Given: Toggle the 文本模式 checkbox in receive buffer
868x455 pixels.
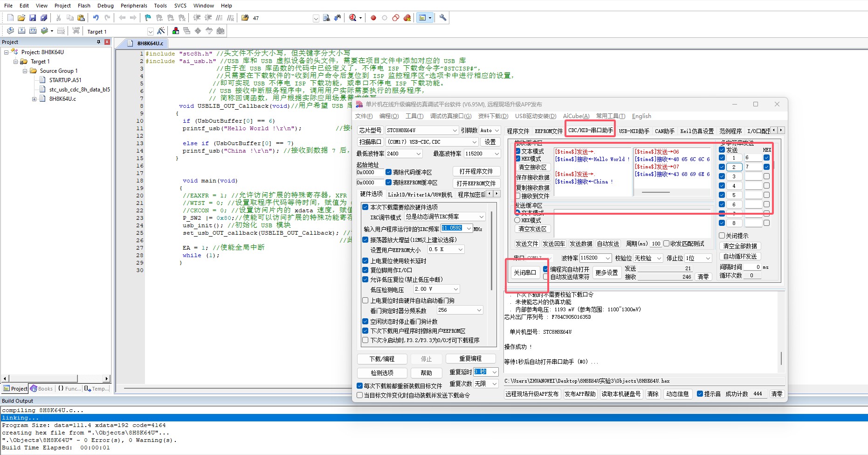Looking at the screenshot, I should click(x=518, y=151).
